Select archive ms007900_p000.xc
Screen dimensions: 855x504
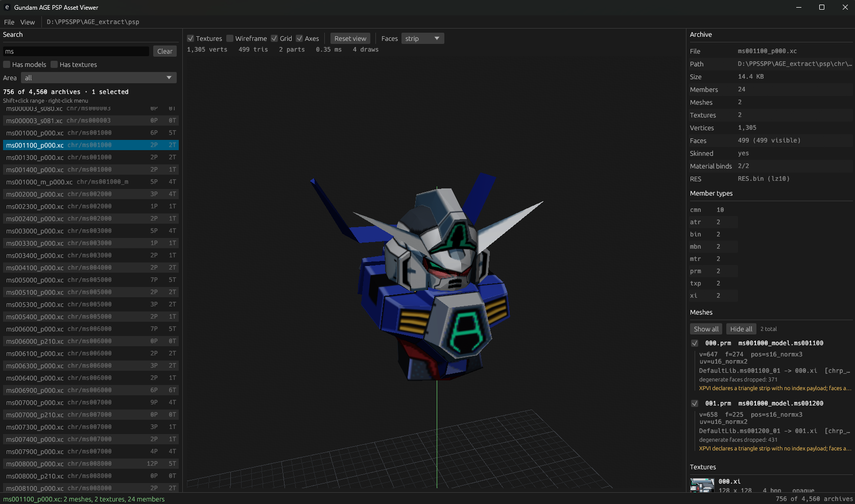point(91,451)
